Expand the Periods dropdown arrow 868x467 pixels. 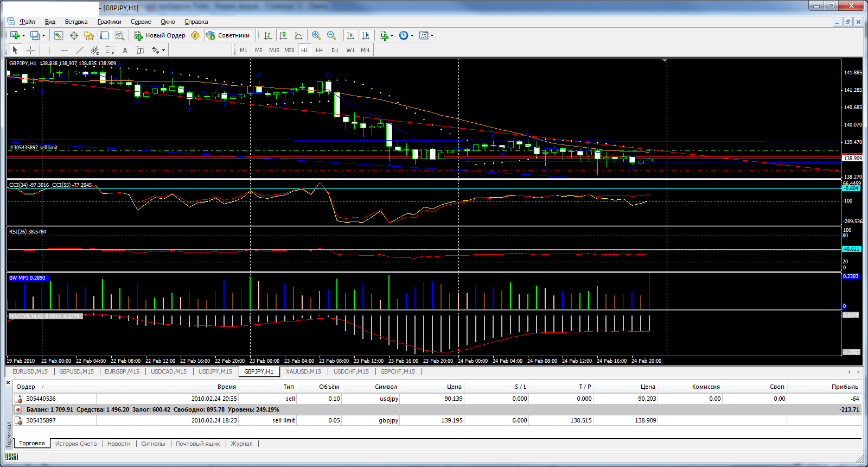coord(412,35)
